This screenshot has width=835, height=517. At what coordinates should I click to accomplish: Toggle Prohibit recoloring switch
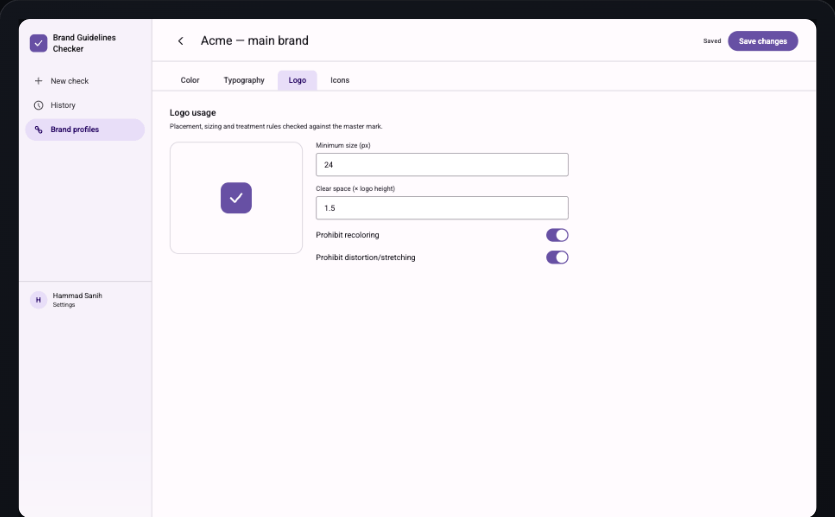(x=557, y=235)
